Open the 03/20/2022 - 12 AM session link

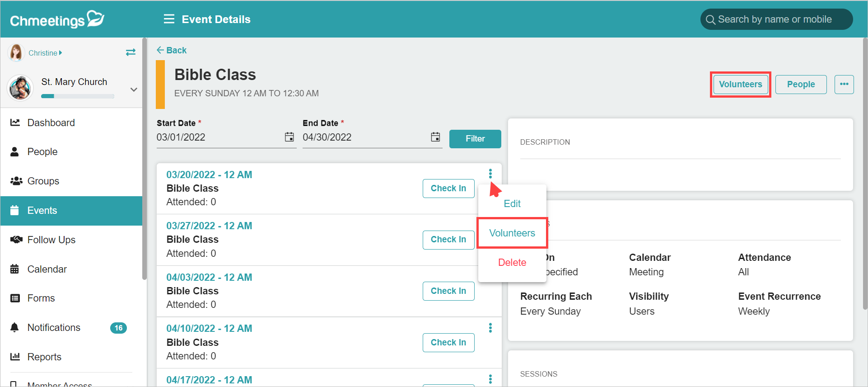pos(209,175)
